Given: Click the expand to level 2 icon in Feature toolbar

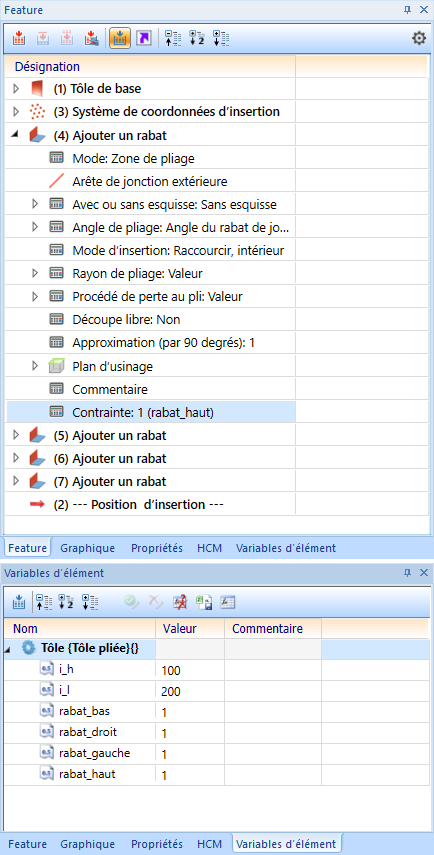Looking at the screenshot, I should (196, 38).
